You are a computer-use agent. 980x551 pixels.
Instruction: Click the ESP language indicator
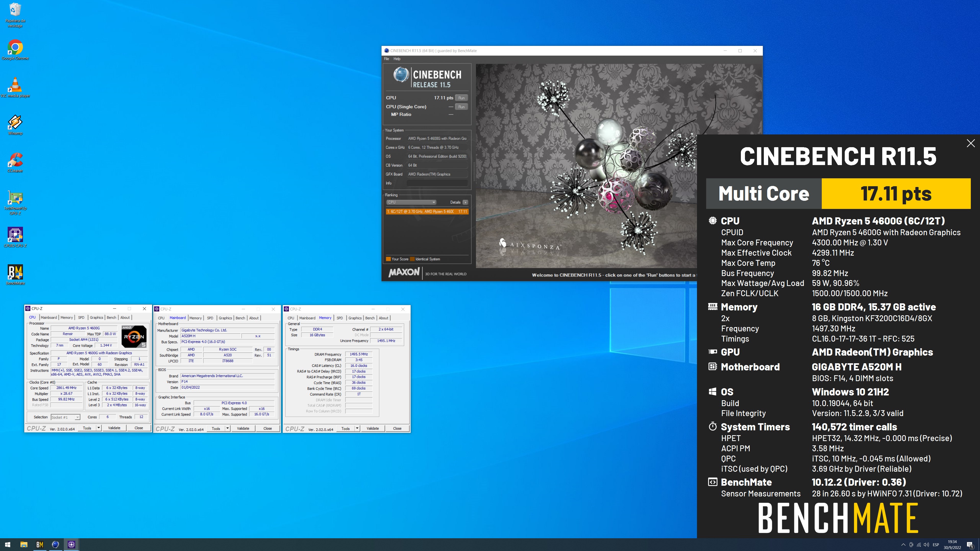[936, 545]
